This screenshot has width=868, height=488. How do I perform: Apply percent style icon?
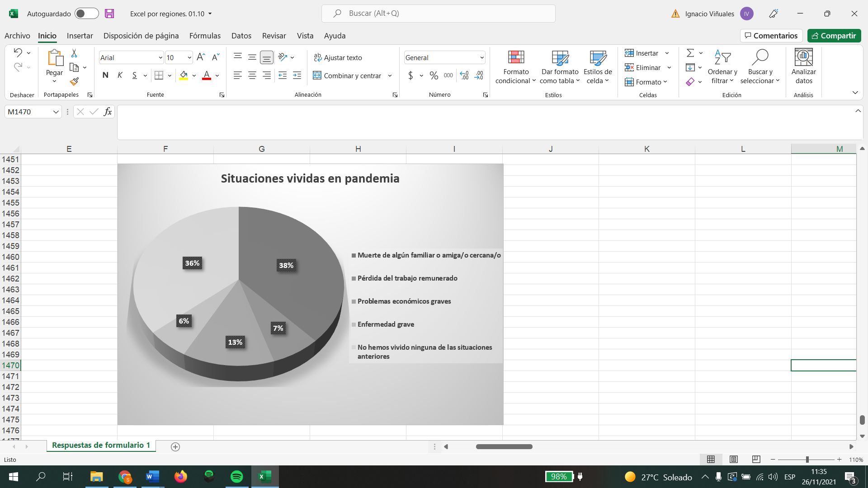tap(434, 75)
